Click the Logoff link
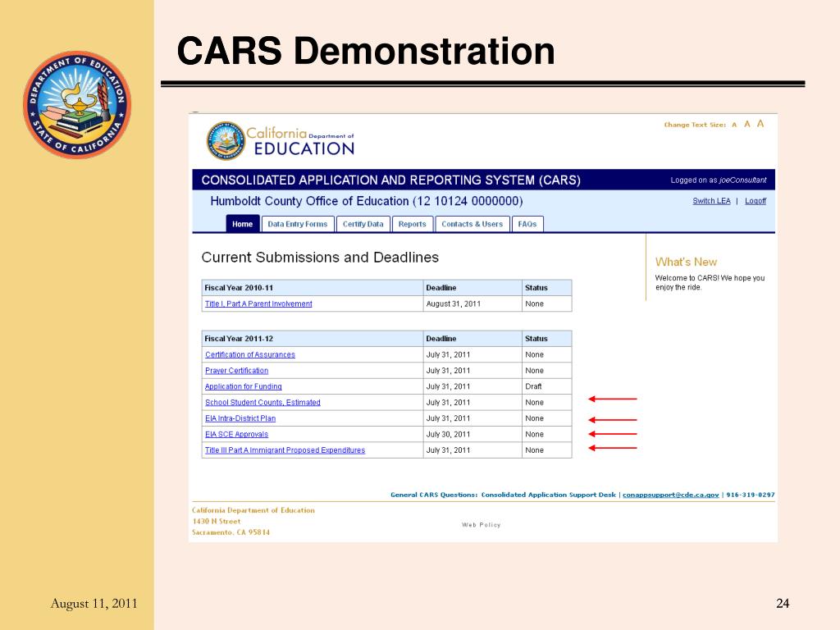The height and width of the screenshot is (630, 840). [756, 201]
